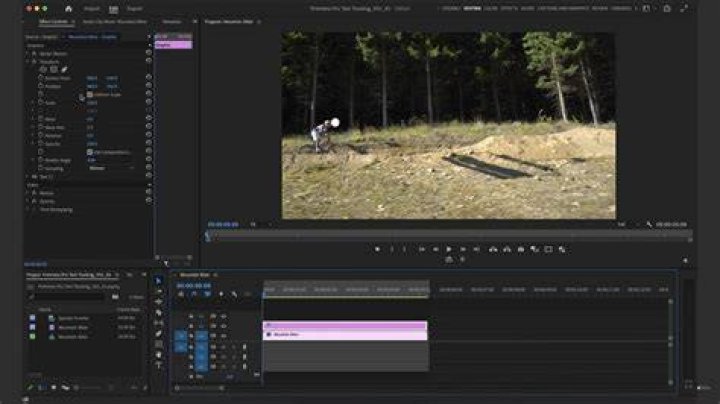
Task: Click the timeline Add Marker icon
Action: pyautogui.click(x=221, y=294)
